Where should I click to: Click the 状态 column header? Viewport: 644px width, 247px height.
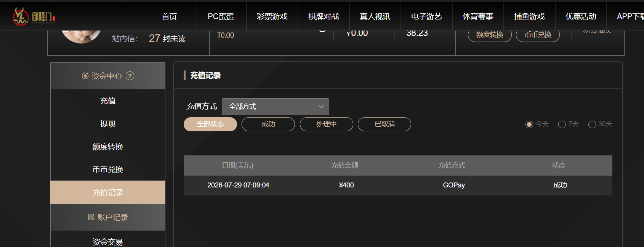pos(559,165)
